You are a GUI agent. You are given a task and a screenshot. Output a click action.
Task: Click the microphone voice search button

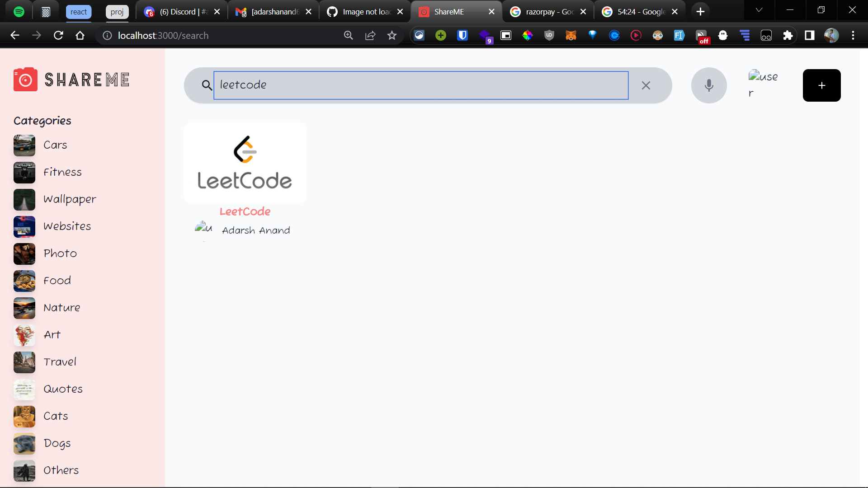pos(708,85)
